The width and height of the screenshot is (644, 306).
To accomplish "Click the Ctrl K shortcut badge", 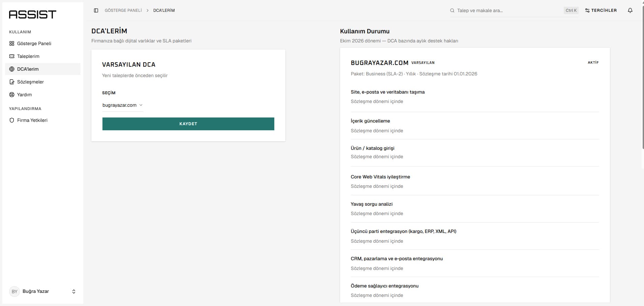I will (x=571, y=10).
